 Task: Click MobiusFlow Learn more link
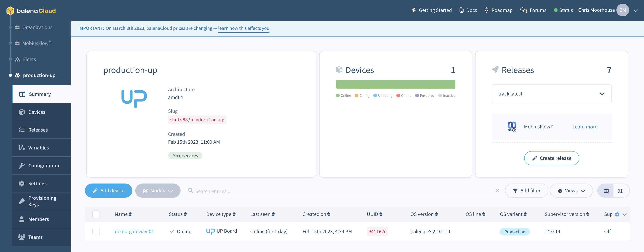point(585,127)
